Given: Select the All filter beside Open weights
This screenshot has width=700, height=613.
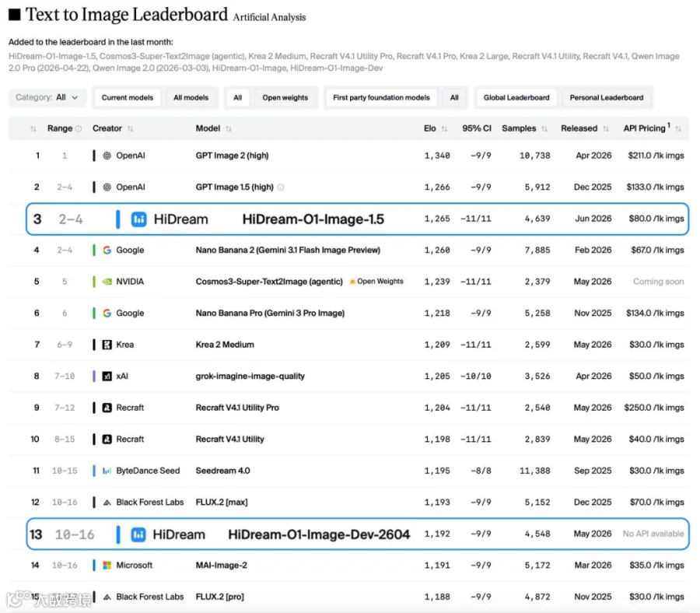Looking at the screenshot, I should [237, 97].
